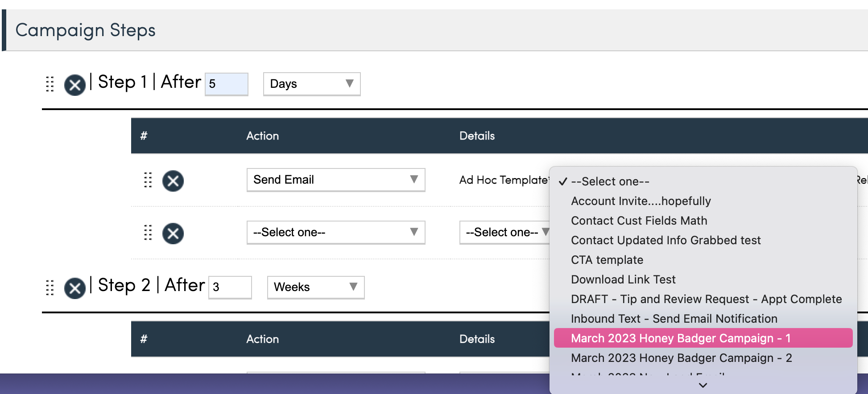This screenshot has width=868, height=394.
Task: Click the Step 1 delay number field
Action: tap(226, 84)
